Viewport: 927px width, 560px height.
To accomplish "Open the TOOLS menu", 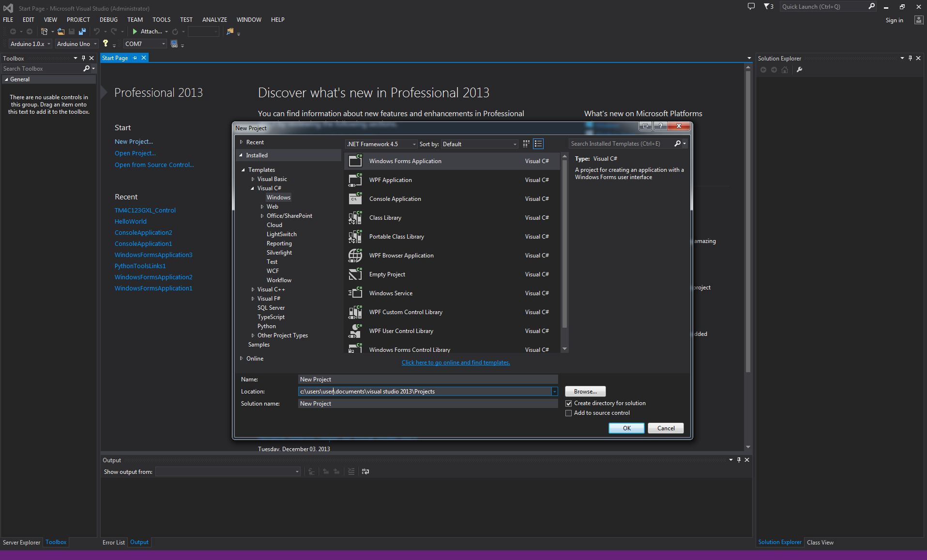I will [161, 20].
